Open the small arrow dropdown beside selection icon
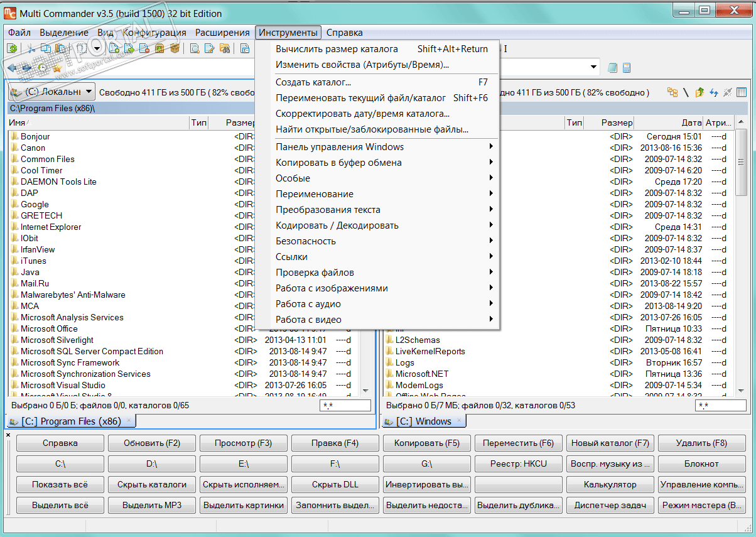Image resolution: width=756 pixels, height=537 pixels. click(97, 49)
